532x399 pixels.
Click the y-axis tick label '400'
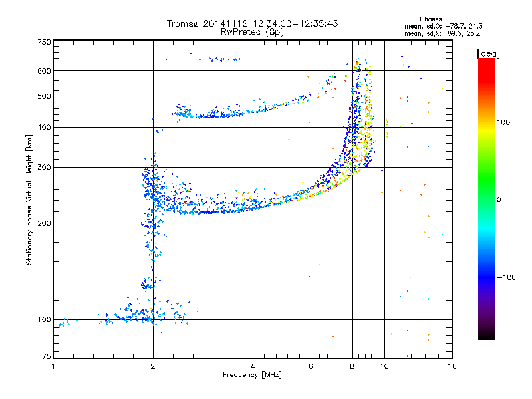pyautogui.click(x=44, y=127)
